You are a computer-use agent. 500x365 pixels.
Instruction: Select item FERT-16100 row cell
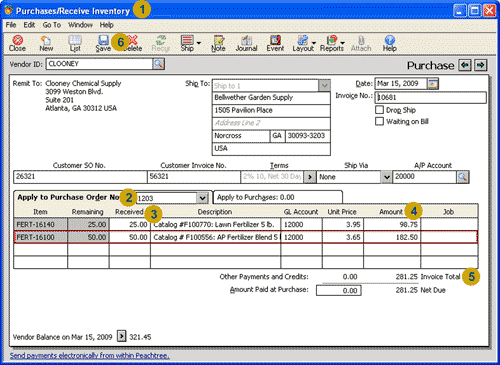[41, 237]
